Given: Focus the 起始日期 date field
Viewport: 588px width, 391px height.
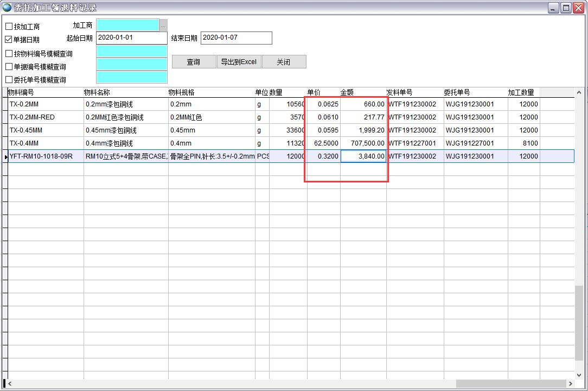Looking at the screenshot, I should (x=131, y=38).
